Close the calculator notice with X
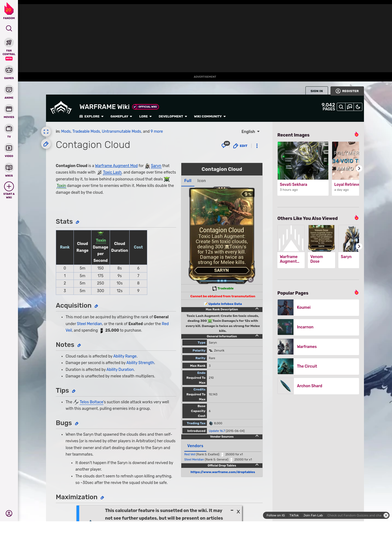Viewport: 392px width, 545px height. (238, 512)
